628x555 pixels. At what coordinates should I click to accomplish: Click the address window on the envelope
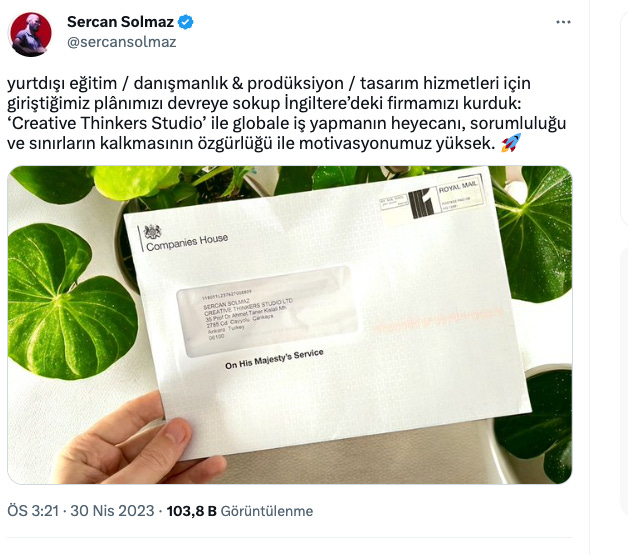pos(267,311)
